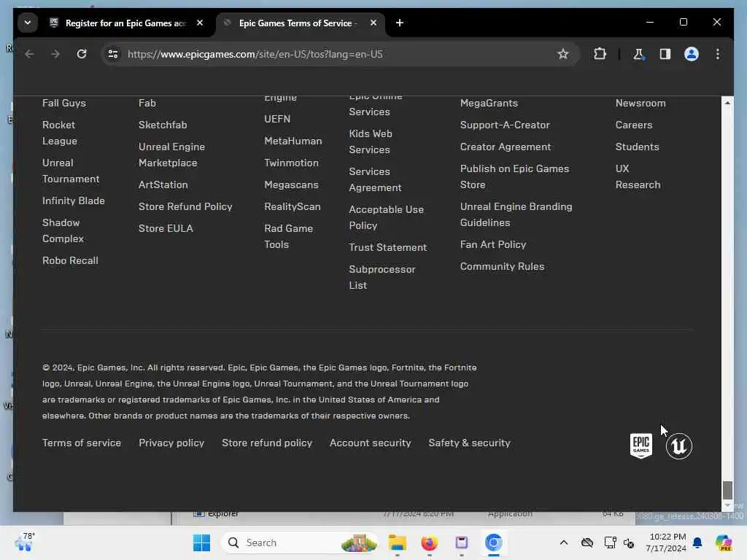The image size is (747, 560).
Task: Open the Store Refund Policy link in the footer column
Action: click(185, 206)
